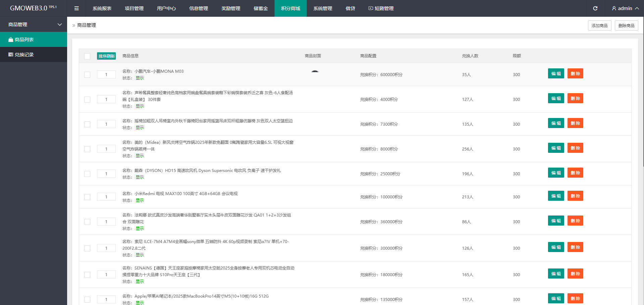Click the refresh icon in top bar
644x305 pixels.
[595, 8]
